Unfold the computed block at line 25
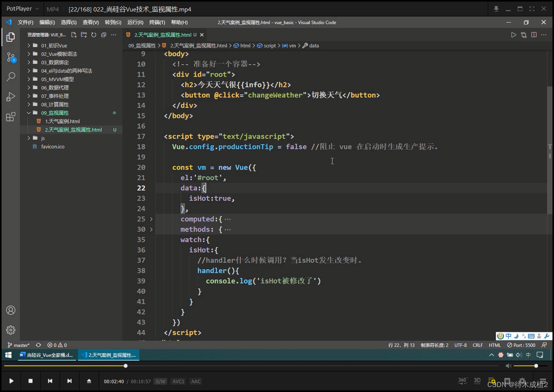Screen dimensions: 554x392 [151, 219]
